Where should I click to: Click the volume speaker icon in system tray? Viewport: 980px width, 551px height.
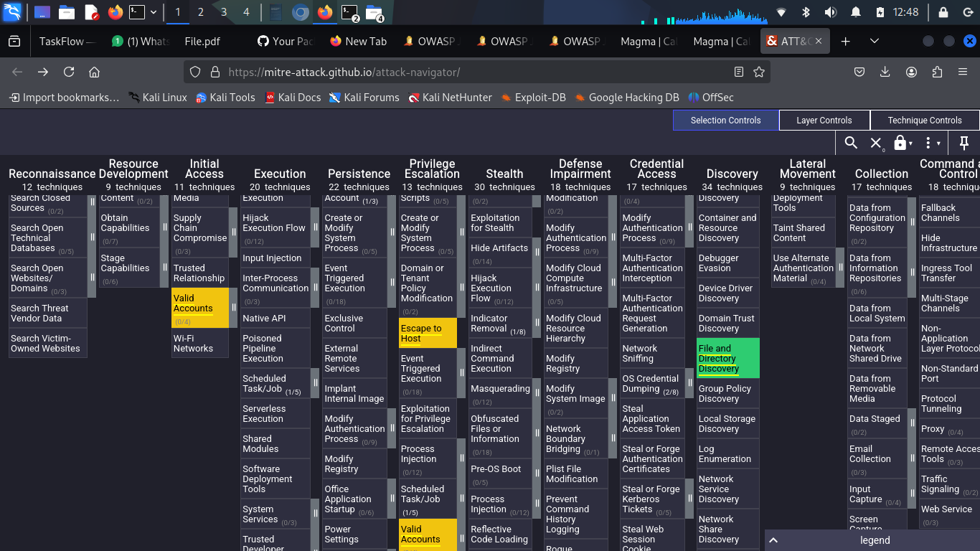[x=831, y=12]
